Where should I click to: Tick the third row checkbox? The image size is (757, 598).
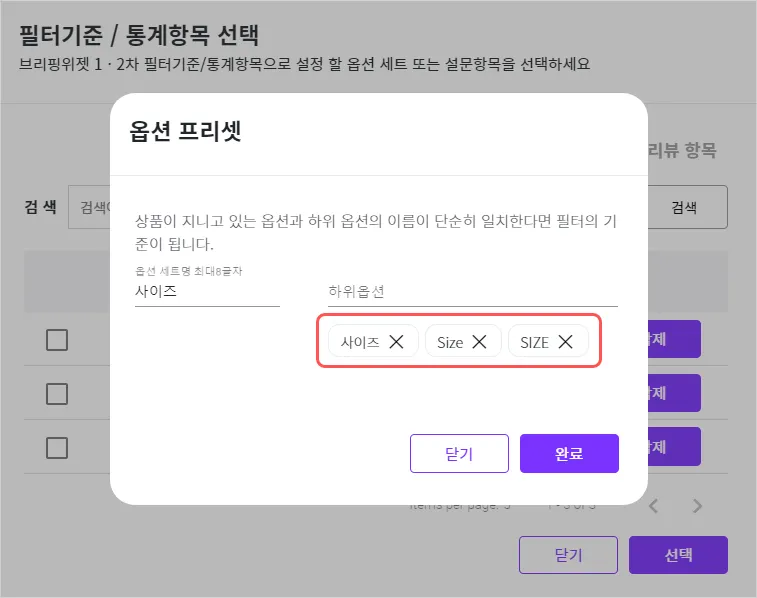57,447
